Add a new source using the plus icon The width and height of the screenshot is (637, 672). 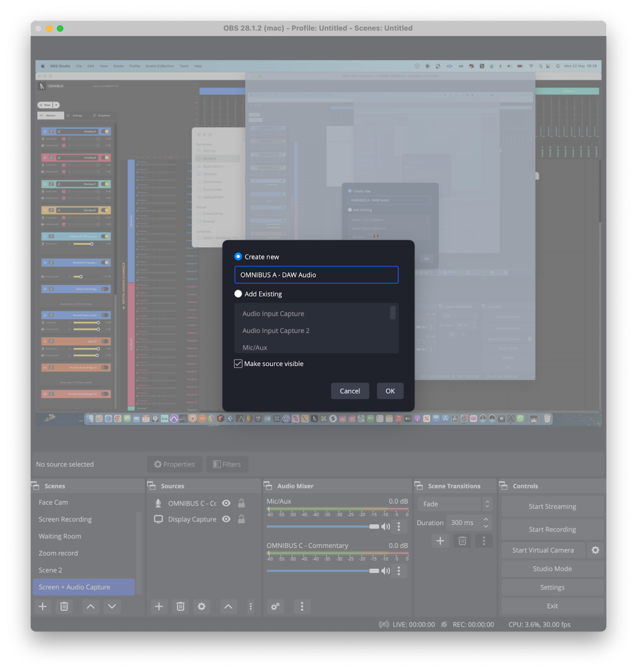click(159, 606)
